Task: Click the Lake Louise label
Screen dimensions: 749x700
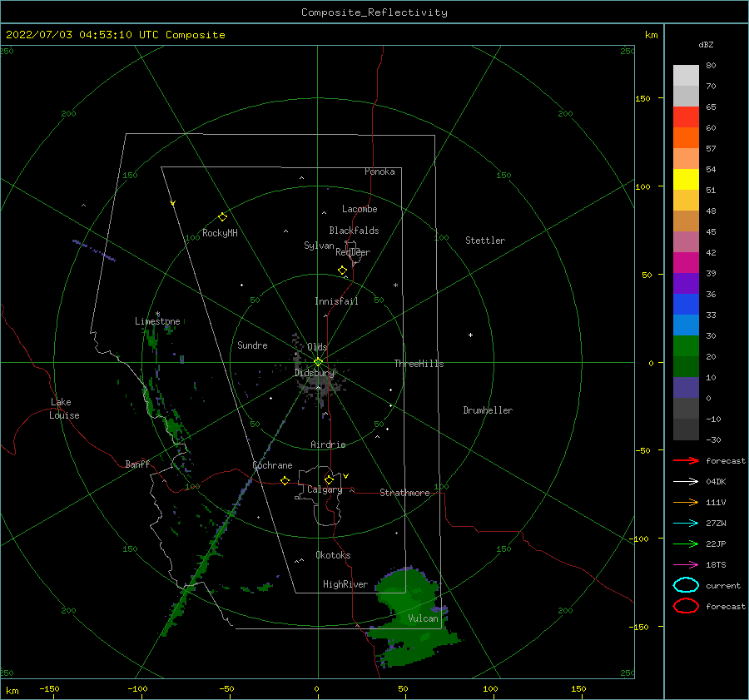Action: click(64, 409)
